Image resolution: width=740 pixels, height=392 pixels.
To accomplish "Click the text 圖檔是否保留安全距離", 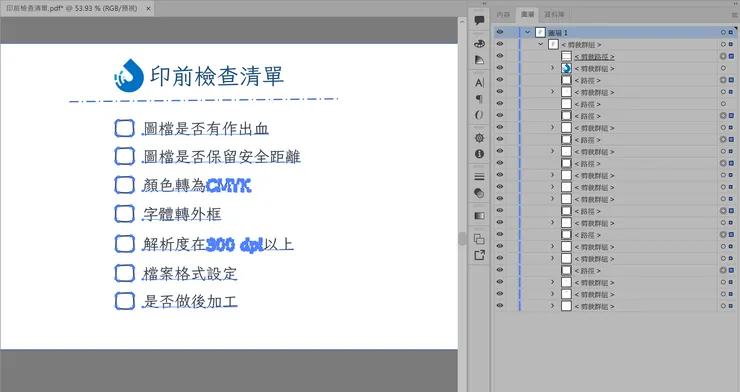I will (x=222, y=157).
